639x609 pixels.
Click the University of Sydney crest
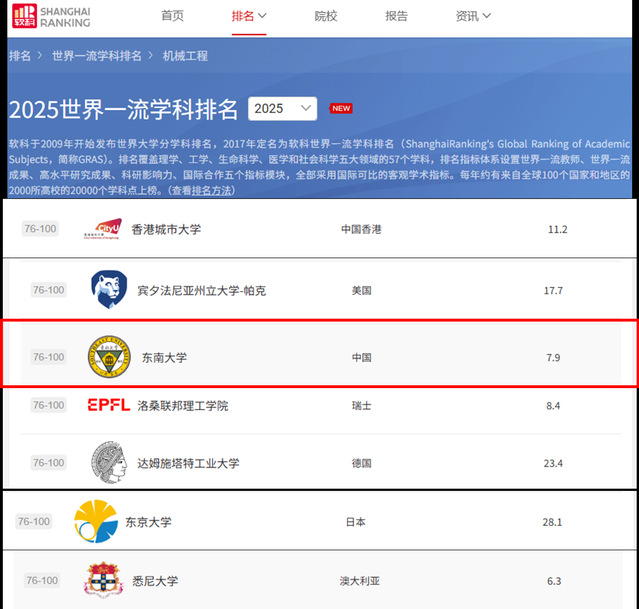pyautogui.click(x=103, y=580)
